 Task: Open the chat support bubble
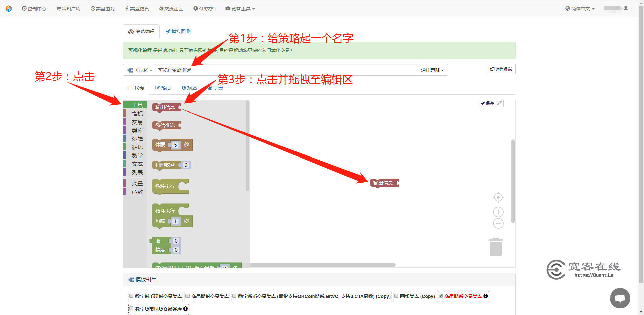pos(620,298)
